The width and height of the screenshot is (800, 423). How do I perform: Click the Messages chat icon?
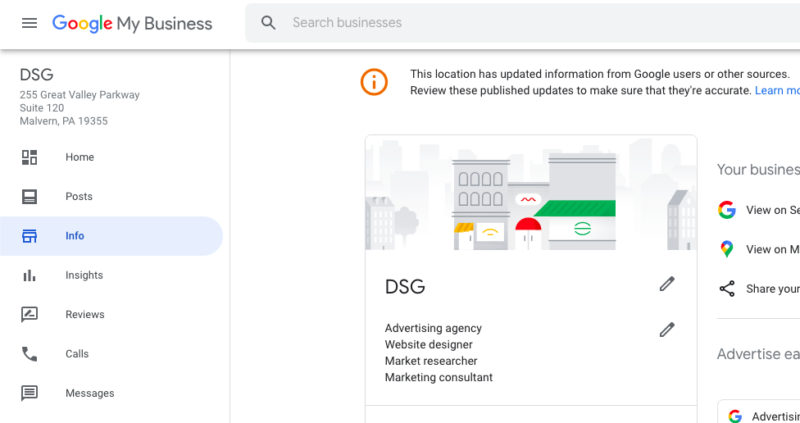[29, 393]
